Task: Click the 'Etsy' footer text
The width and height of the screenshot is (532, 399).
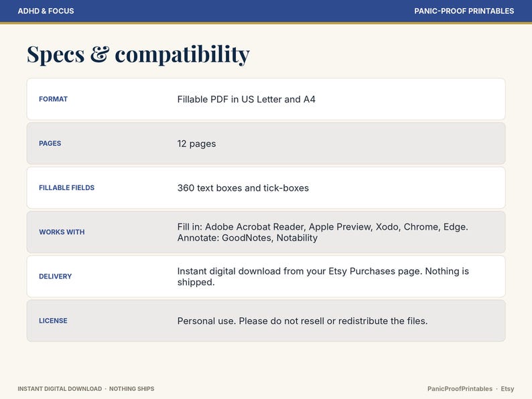Action: click(x=507, y=389)
